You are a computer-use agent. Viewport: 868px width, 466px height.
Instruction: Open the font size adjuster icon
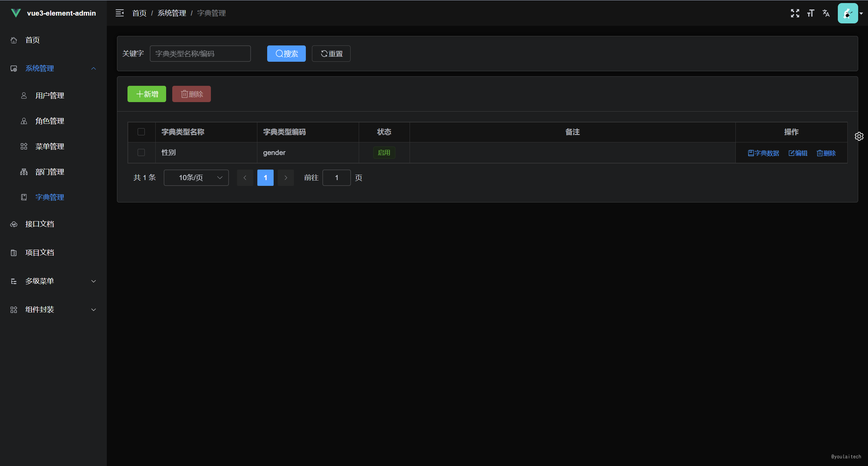point(810,13)
